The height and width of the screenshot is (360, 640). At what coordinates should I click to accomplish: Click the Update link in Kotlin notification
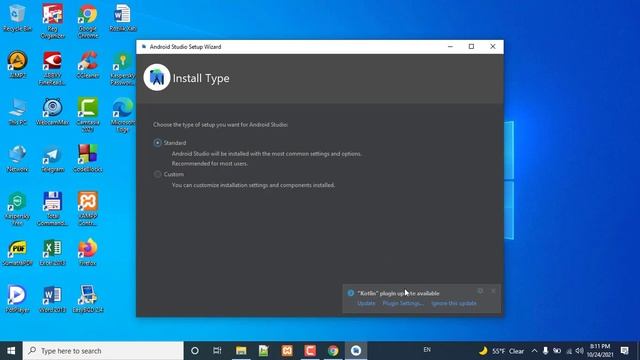click(366, 303)
